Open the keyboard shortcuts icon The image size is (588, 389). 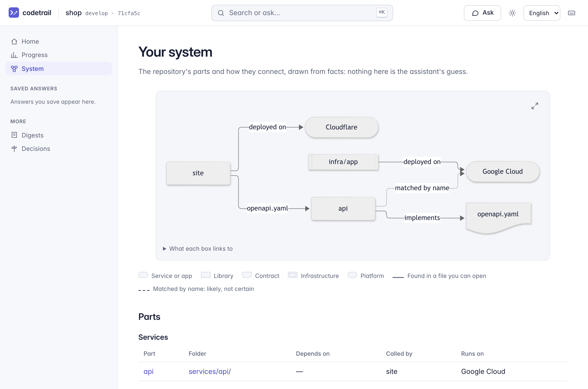[571, 13]
